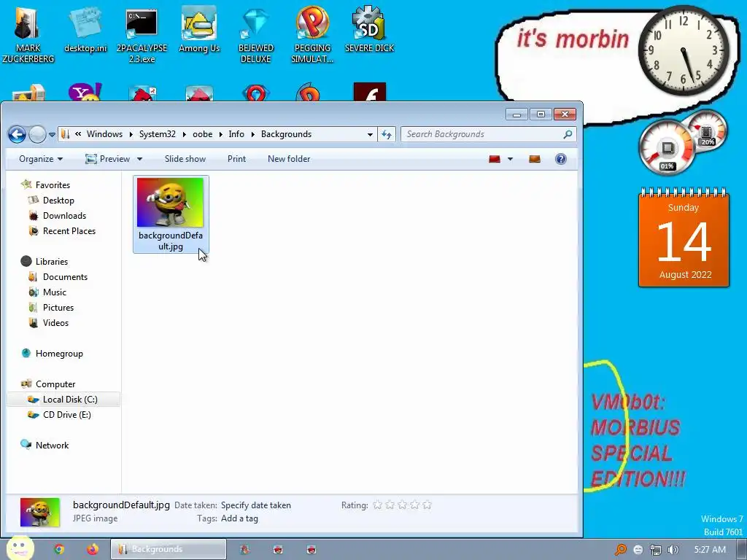747x560 pixels.
Task: Refresh the Backgrounds folder view
Action: 387,135
